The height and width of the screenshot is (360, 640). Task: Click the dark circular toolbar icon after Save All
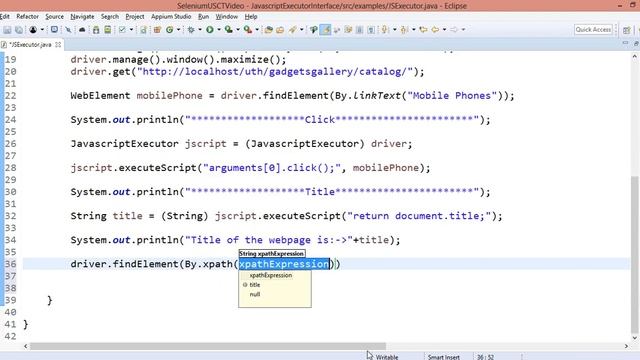(33, 30)
